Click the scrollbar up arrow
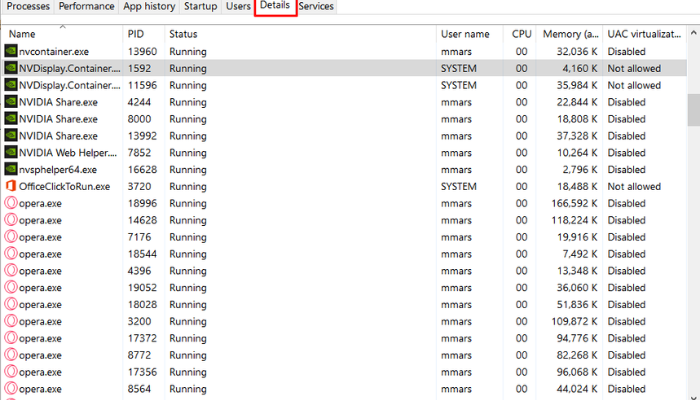The height and width of the screenshot is (400, 700). [693, 33]
